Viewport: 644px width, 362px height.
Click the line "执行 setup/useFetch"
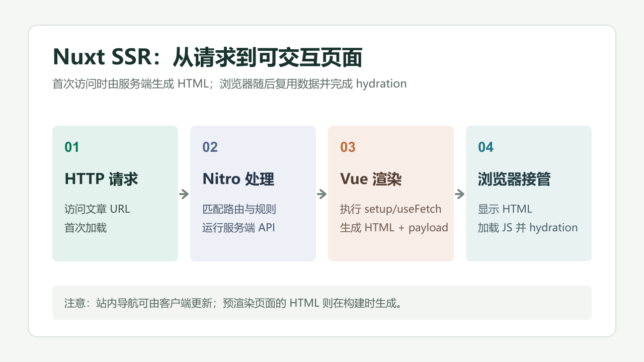click(390, 209)
